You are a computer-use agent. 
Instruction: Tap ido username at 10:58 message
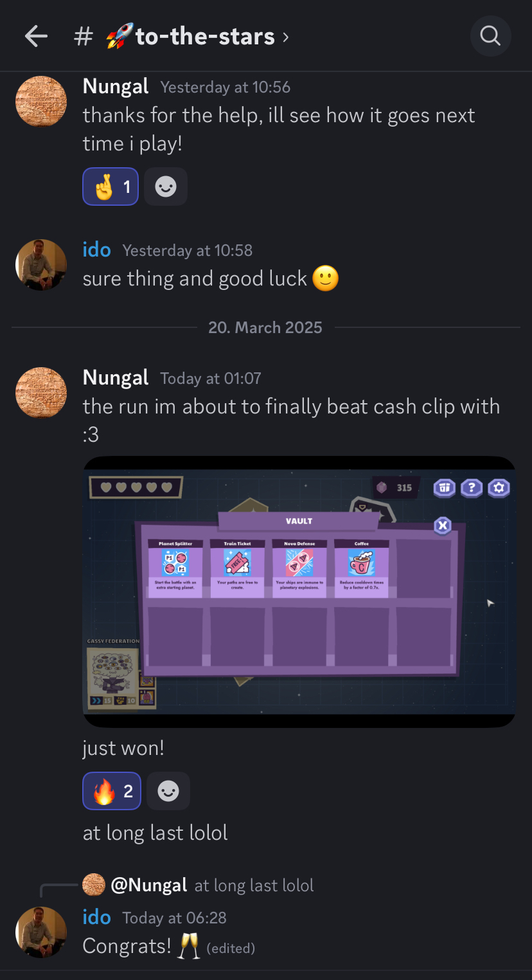[97, 250]
